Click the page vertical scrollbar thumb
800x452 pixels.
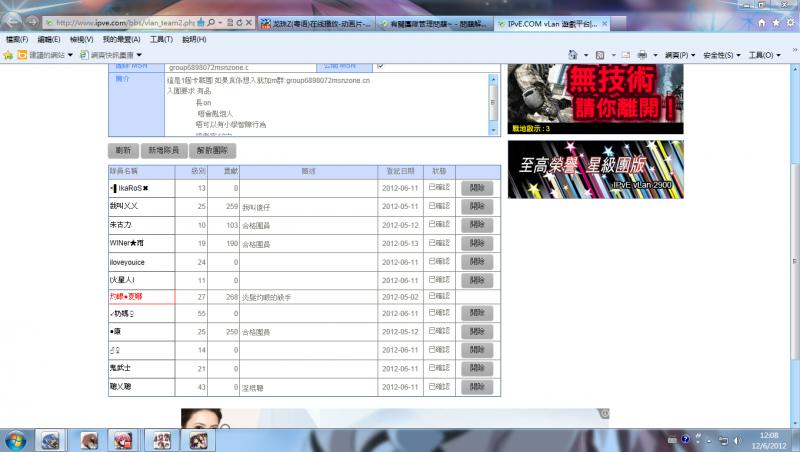click(795, 260)
